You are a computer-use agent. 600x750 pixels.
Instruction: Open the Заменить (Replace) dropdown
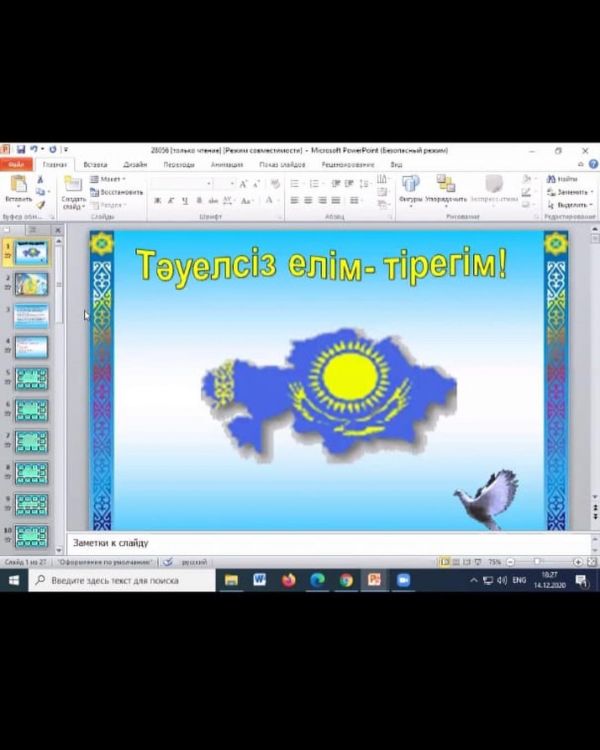(571, 191)
